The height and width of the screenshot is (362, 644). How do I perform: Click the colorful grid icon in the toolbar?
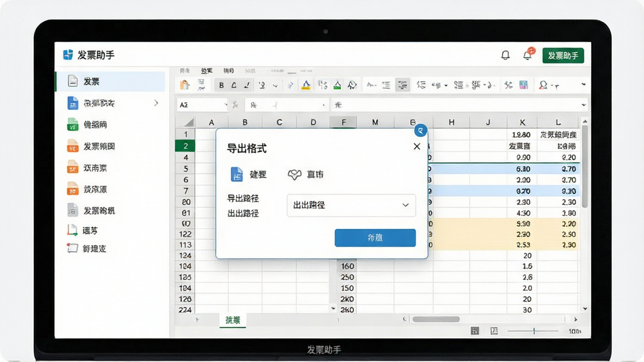(x=524, y=85)
